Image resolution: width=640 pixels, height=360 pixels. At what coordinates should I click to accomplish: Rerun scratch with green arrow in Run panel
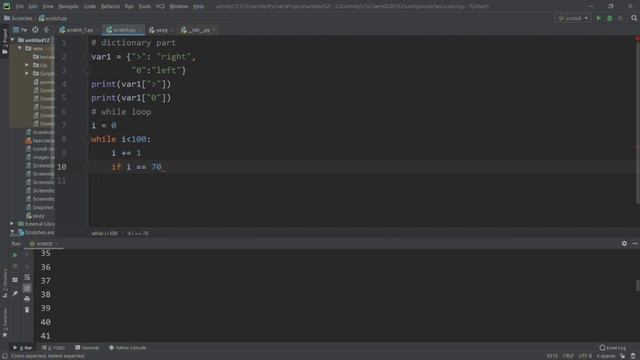click(x=15, y=255)
